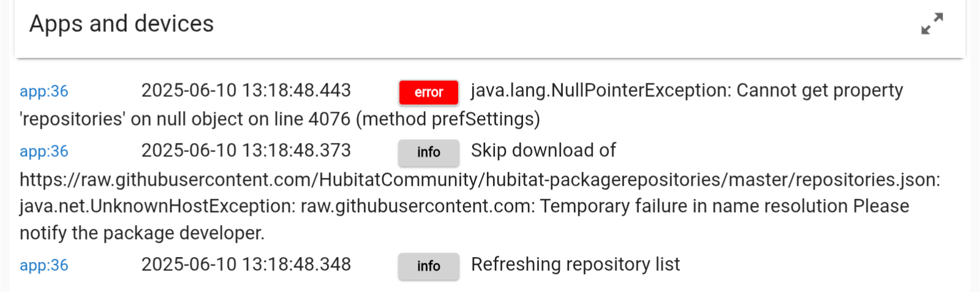Click the Skip download of text

(x=543, y=151)
